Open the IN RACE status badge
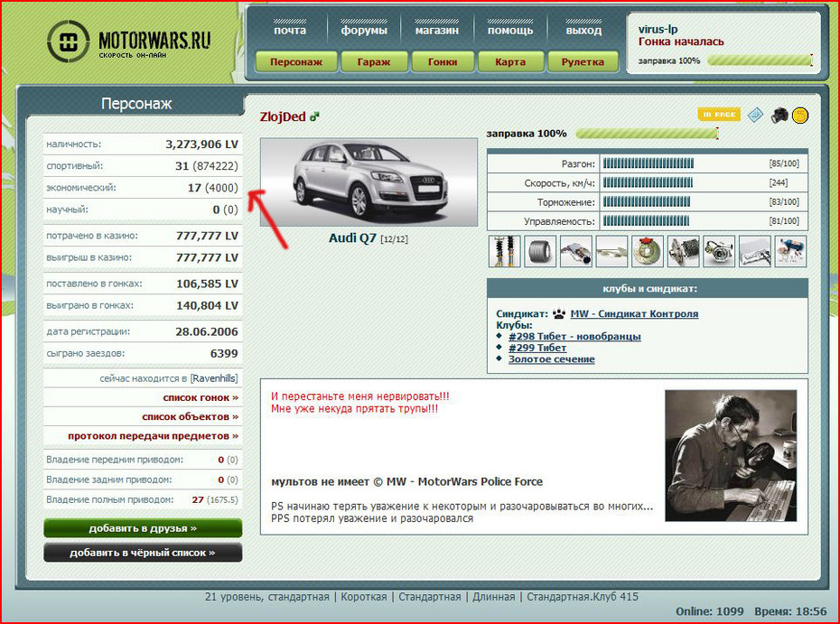This screenshot has height=624, width=840. pyautogui.click(x=718, y=115)
